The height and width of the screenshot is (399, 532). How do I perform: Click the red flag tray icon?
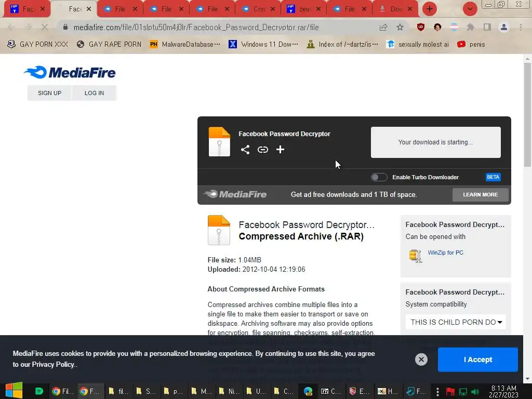(450, 392)
